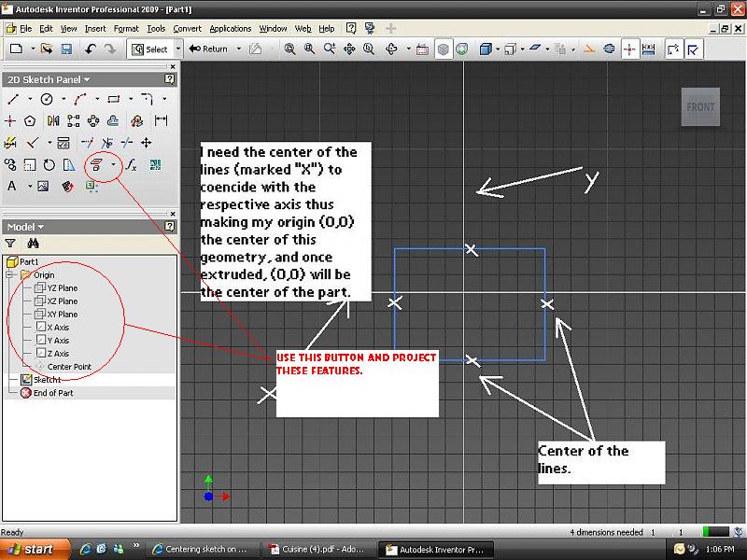Click the Project Geometry tool
This screenshot has height=560, width=747.
point(97,165)
